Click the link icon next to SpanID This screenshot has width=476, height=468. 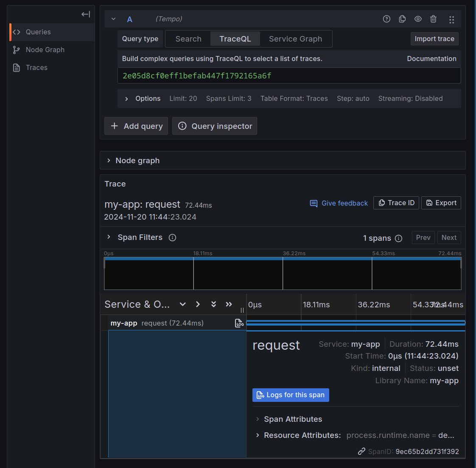(x=361, y=451)
